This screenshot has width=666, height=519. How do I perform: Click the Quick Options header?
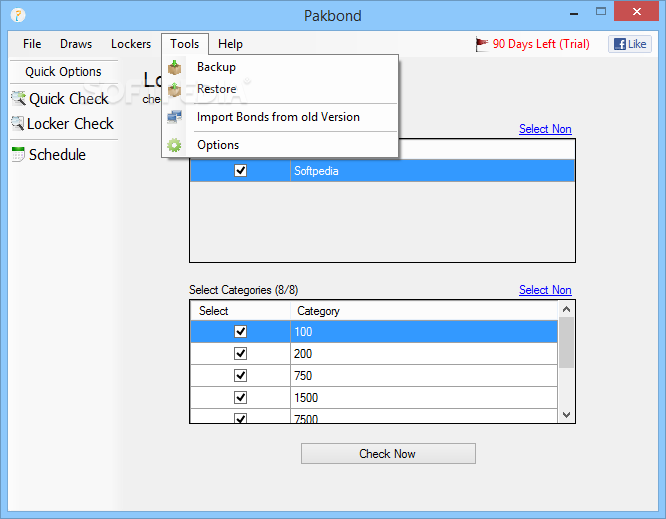coord(63,71)
